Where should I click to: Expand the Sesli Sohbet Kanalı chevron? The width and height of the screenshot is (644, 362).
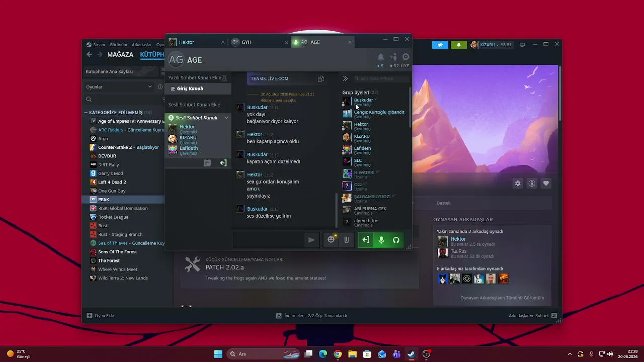[x=226, y=118]
